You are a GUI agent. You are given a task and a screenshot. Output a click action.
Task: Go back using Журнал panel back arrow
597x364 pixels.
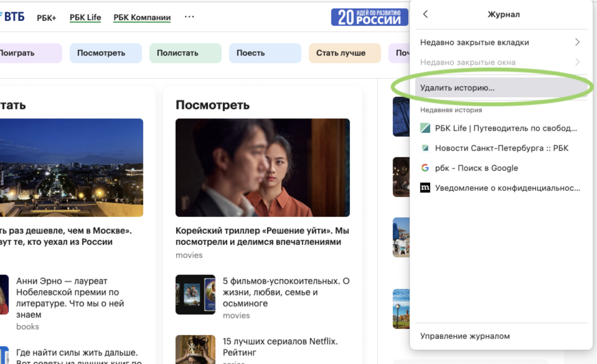(425, 14)
